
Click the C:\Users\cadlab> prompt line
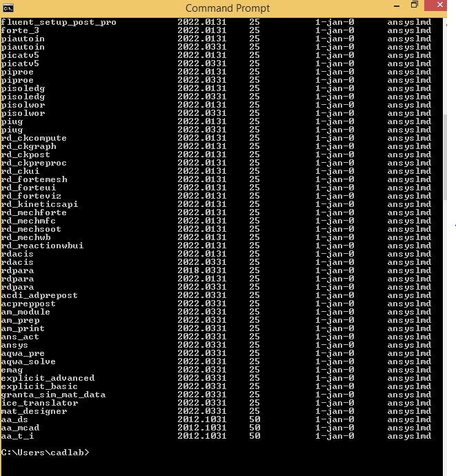45,453
